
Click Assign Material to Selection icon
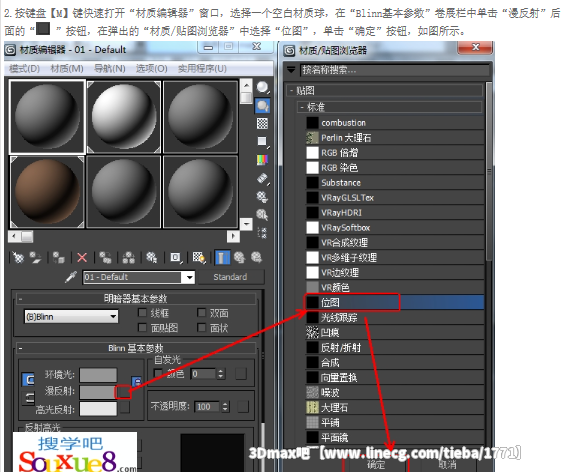pyautogui.click(x=59, y=257)
